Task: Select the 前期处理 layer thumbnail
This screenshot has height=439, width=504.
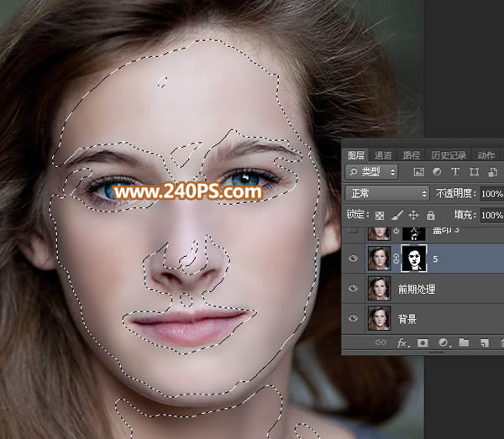Action: click(380, 288)
